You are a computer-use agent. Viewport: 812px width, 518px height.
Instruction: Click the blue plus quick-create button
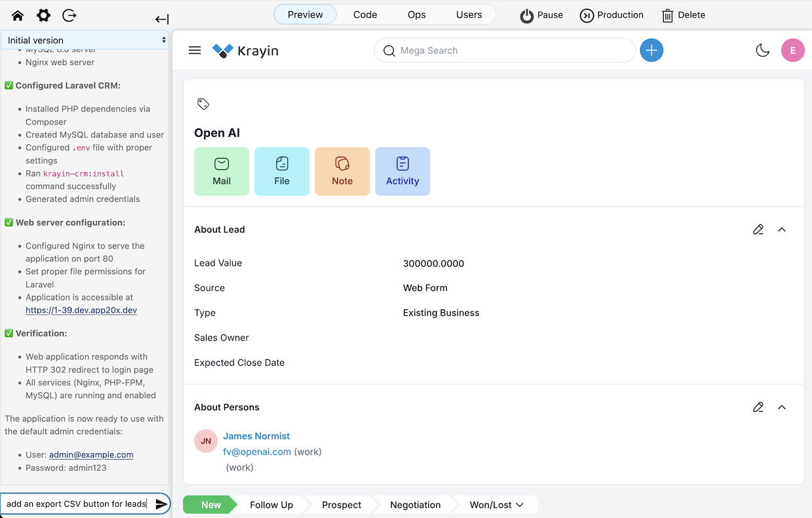tap(651, 50)
